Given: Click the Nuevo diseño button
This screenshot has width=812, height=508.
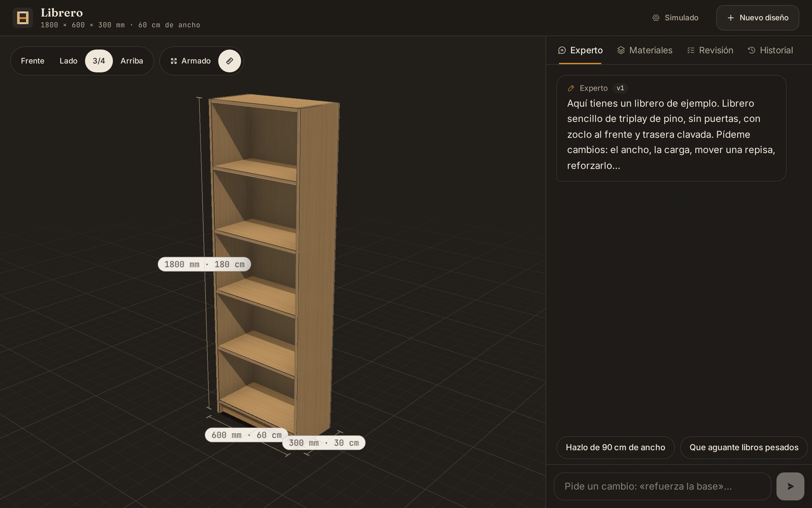Looking at the screenshot, I should click(757, 18).
